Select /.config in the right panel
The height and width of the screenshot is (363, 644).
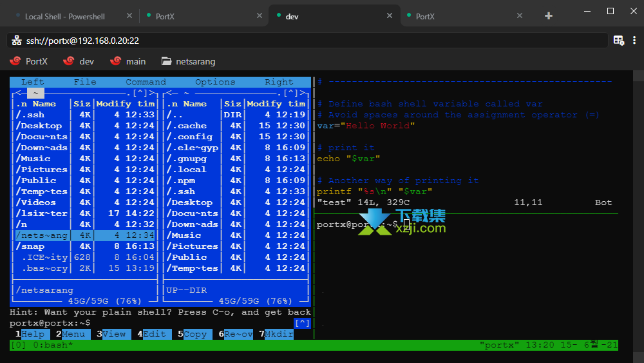(x=236, y=137)
